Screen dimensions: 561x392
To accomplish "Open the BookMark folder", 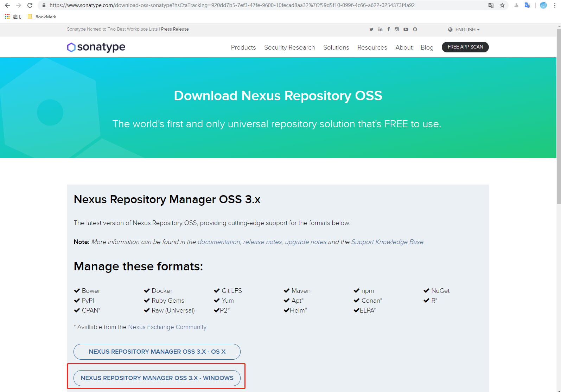I will [x=42, y=17].
